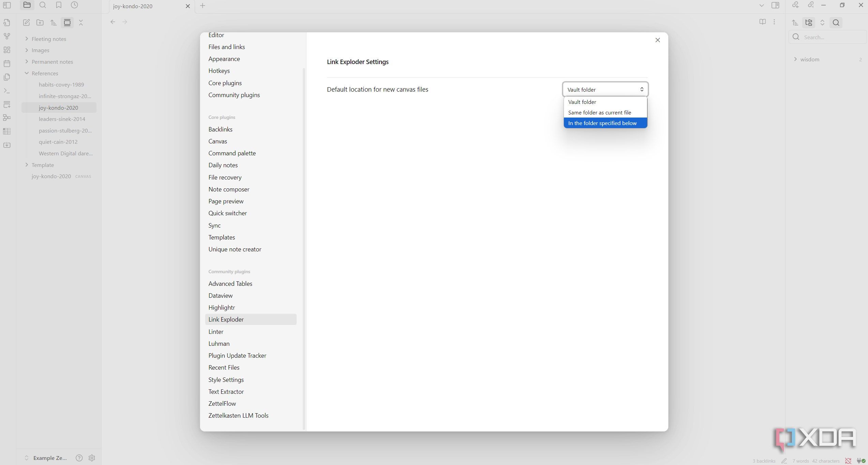Switch to reading view book icon
868x465 pixels.
coord(763,22)
